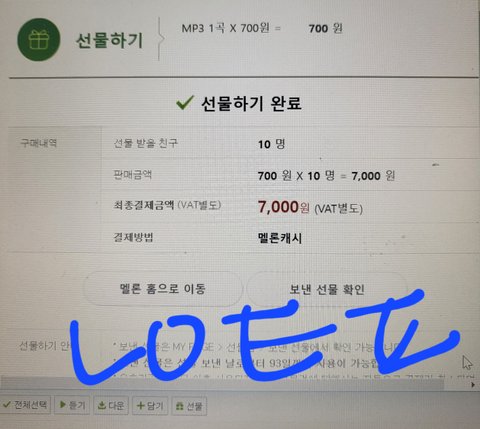Viewport: 480px width, 429px height.
Task: Click the red 7,000원 final amount
Action: tap(283, 207)
